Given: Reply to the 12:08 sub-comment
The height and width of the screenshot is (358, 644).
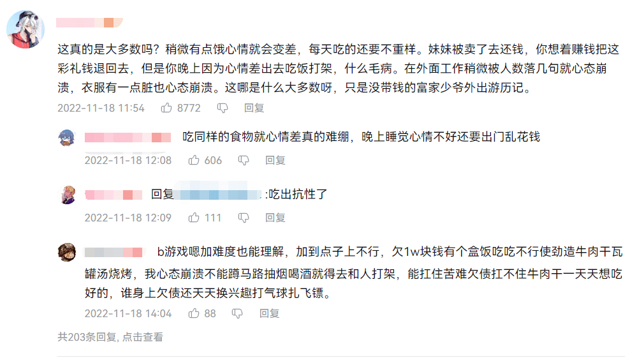Looking at the screenshot, I should point(275,160).
